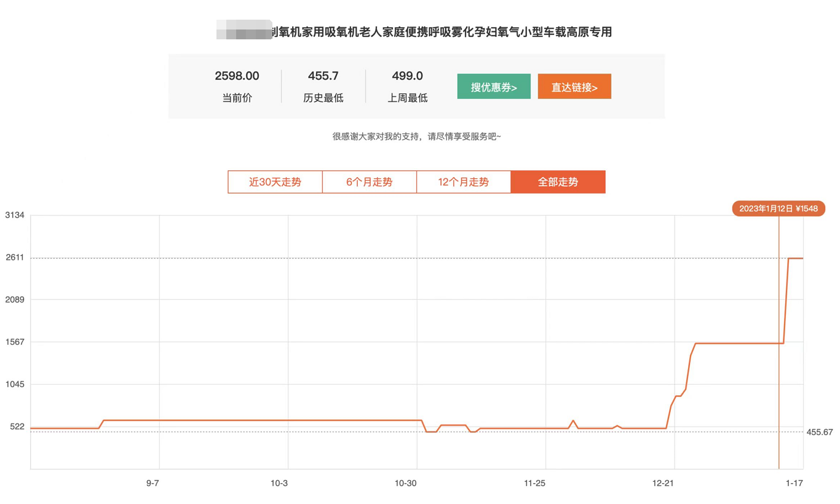840x504 pixels.
Task: Switch to the 近30天走势 tab
Action: [274, 182]
